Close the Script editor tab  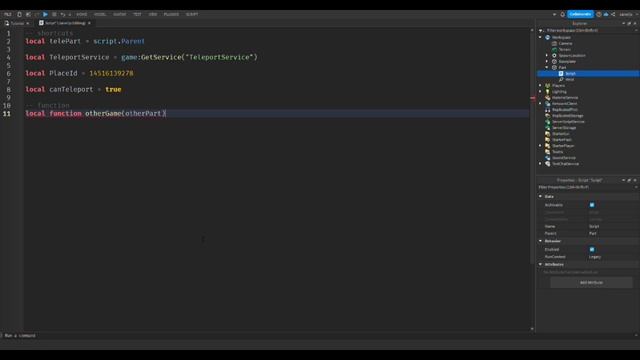(x=89, y=23)
